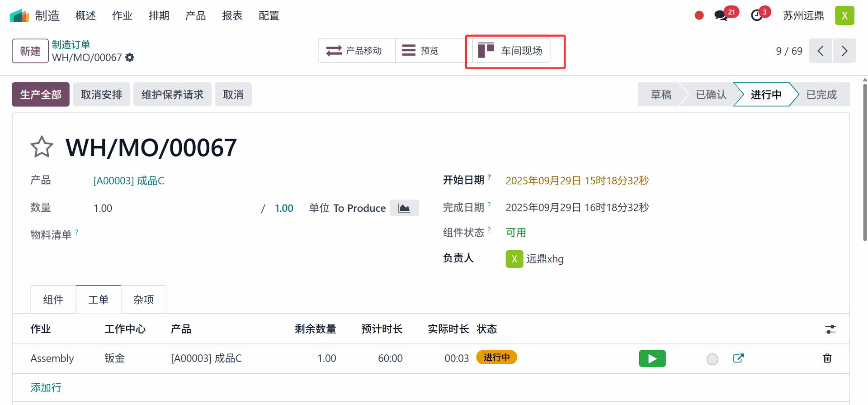Click the 已完成 status stage

[x=821, y=95]
